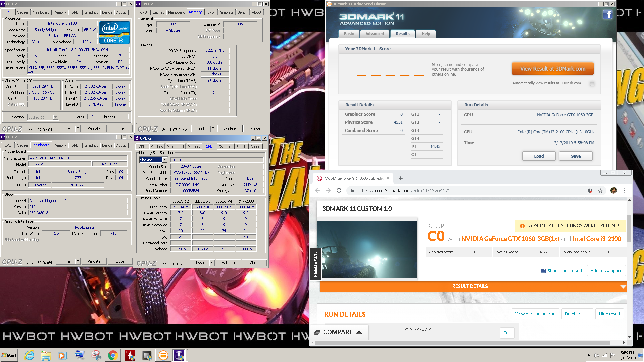Switch to Chrome in the taskbar
The height and width of the screenshot is (362, 644).
click(x=113, y=355)
